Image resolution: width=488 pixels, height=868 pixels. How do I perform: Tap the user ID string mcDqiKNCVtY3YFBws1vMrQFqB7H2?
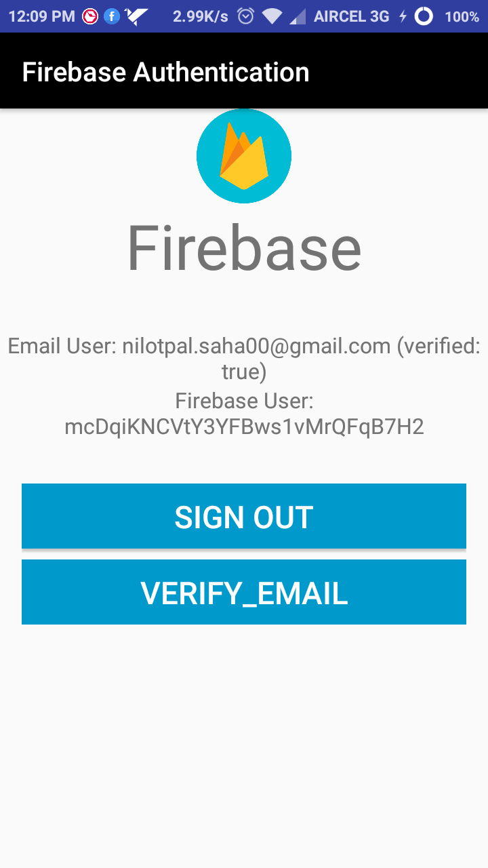pyautogui.click(x=244, y=427)
